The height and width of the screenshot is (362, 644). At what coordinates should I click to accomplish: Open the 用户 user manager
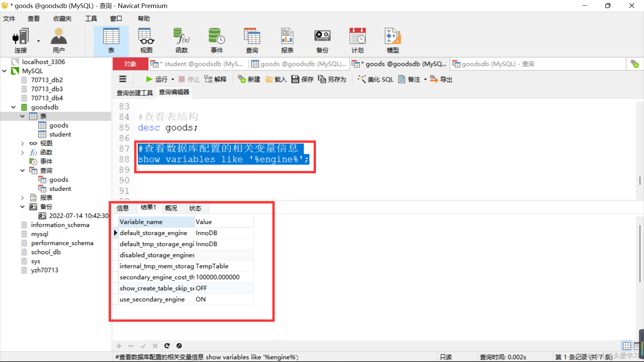[59, 41]
